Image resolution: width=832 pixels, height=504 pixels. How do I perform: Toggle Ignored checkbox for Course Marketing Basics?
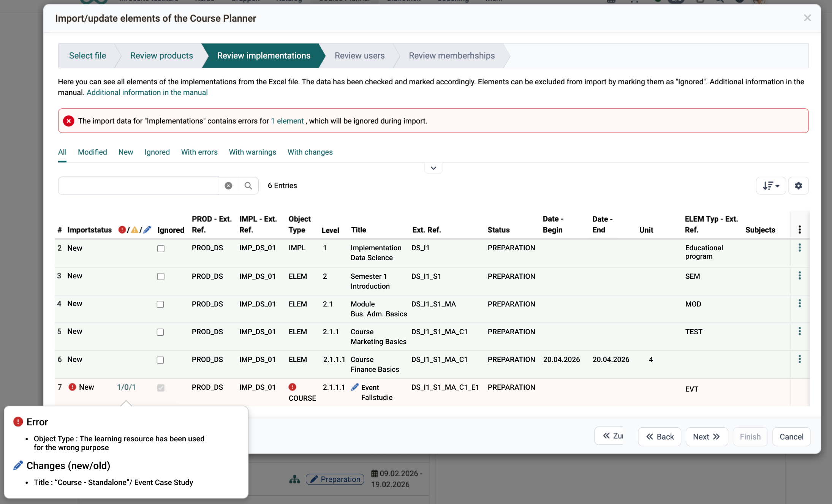point(160,332)
